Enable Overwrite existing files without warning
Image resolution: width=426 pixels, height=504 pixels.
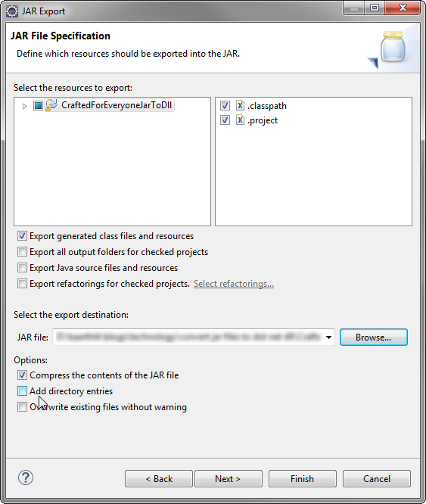click(22, 407)
